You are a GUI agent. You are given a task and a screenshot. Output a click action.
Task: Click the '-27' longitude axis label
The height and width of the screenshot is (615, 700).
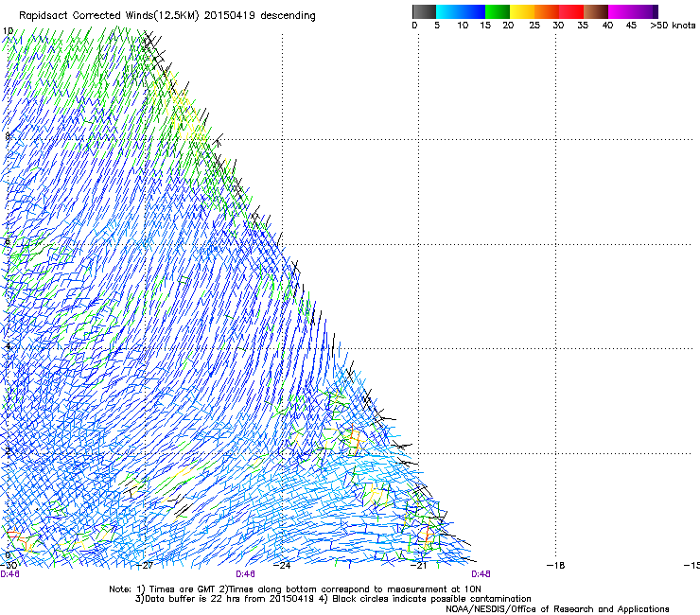point(145,566)
